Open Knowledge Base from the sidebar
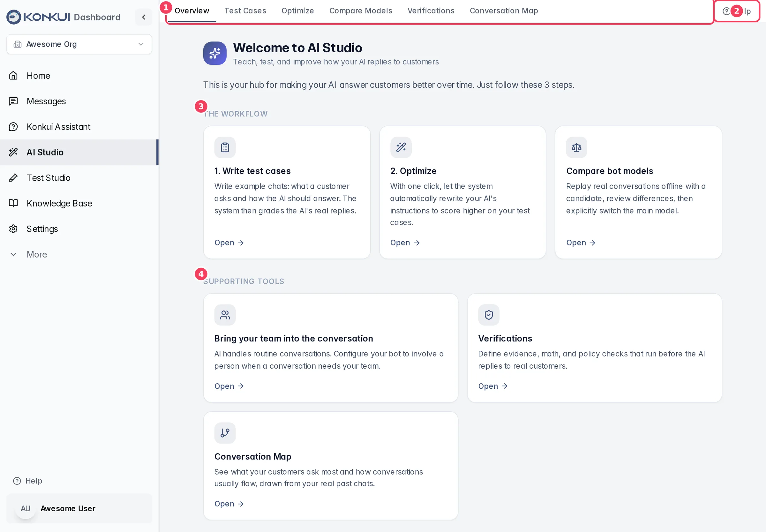The image size is (766, 532). 79,203
